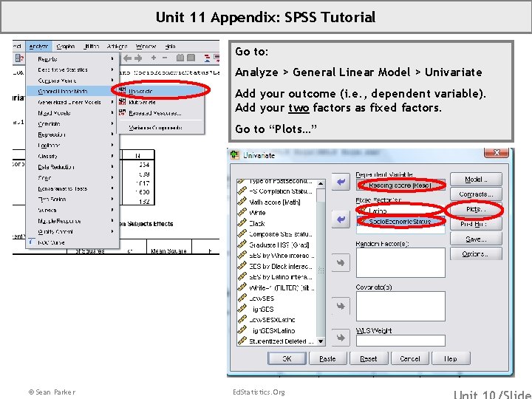Click the Reset button
532x399 pixels.
(x=369, y=358)
